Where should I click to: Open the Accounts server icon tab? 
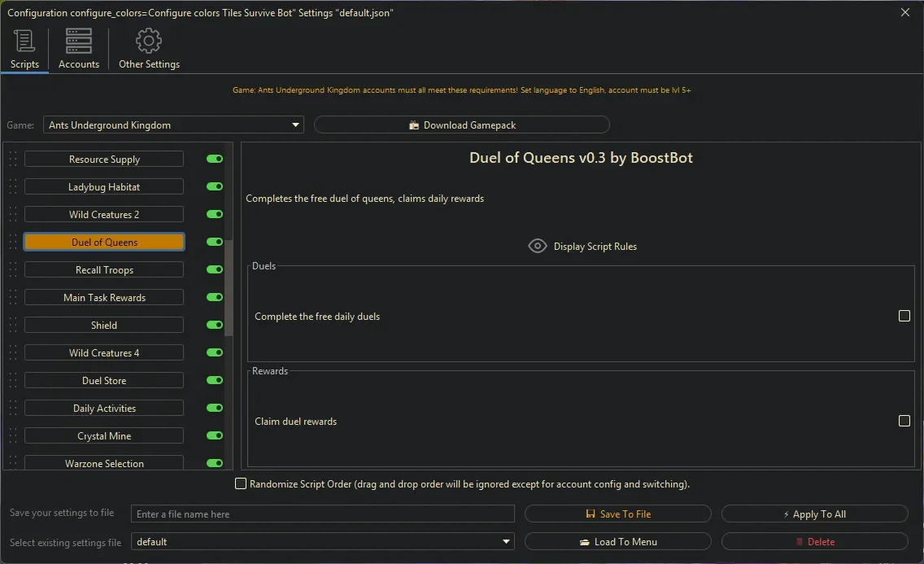click(x=79, y=42)
